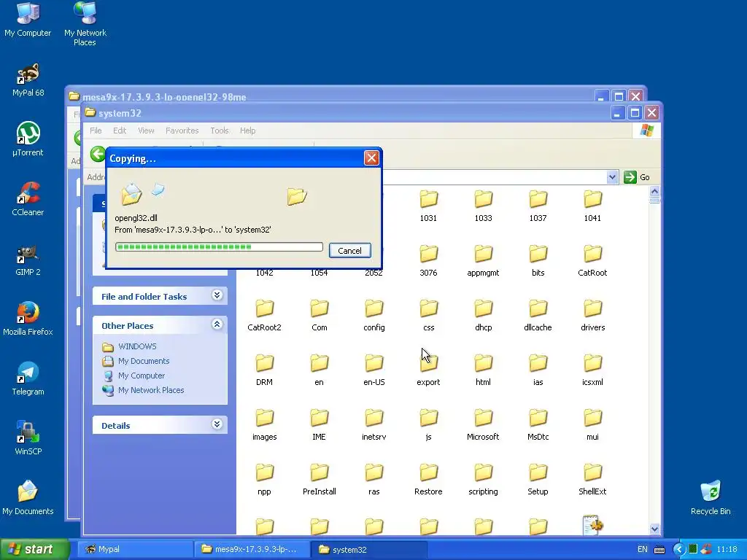The height and width of the screenshot is (560, 747).
Task: Select the export folder
Action: click(428, 370)
